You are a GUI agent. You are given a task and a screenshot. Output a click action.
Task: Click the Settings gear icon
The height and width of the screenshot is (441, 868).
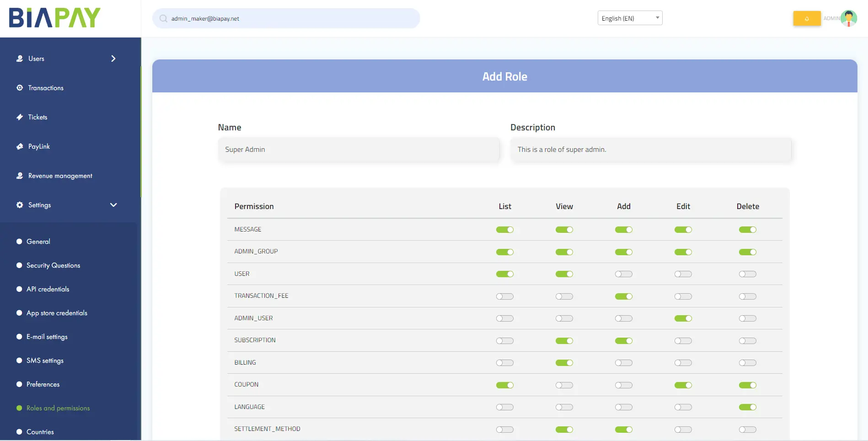pos(20,205)
